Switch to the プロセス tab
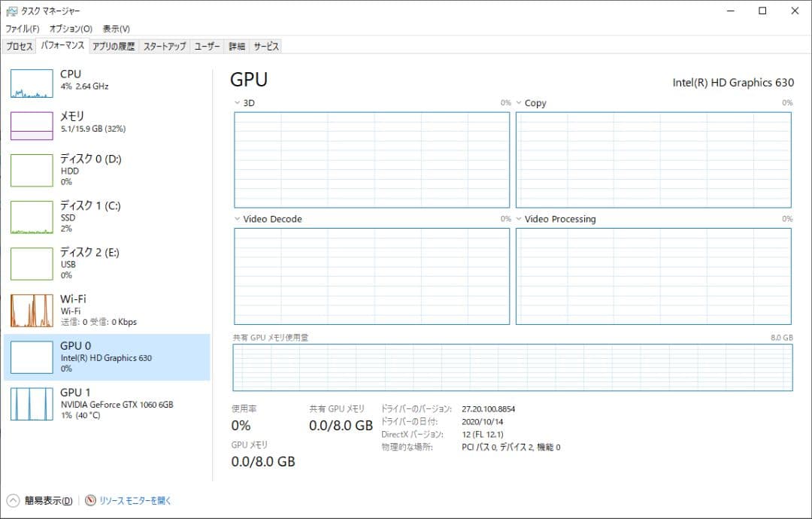The image size is (812, 519). point(20,47)
